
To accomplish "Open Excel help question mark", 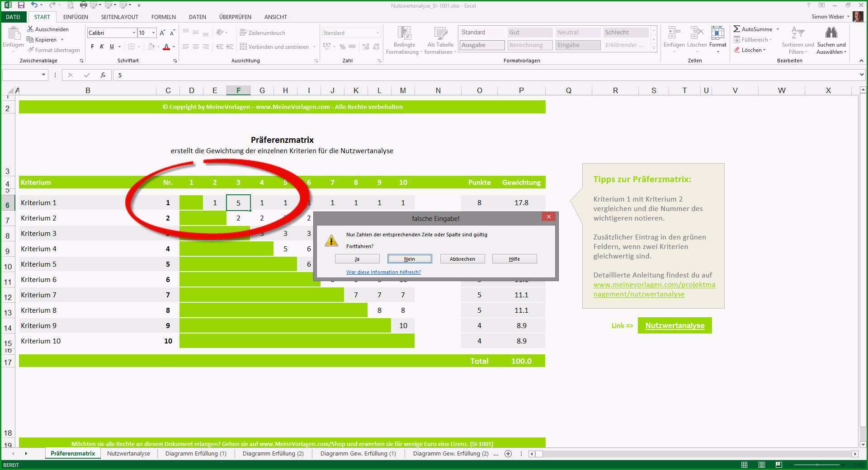I will point(808,5).
